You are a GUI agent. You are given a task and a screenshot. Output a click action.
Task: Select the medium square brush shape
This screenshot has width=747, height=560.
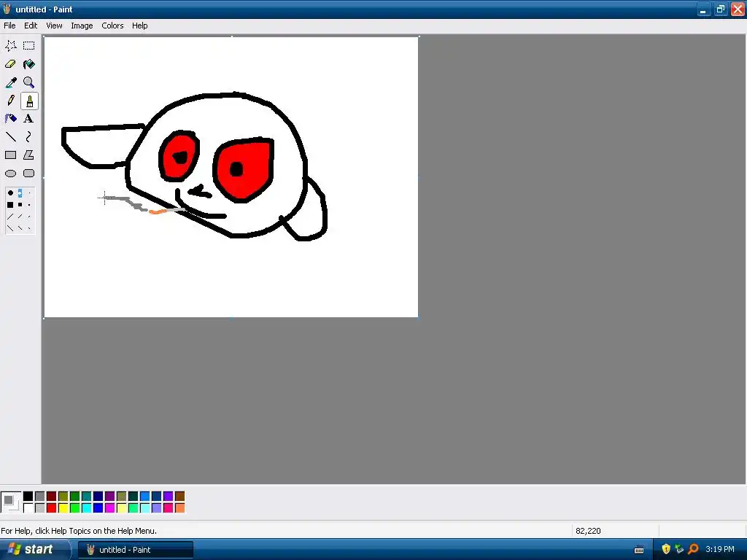pos(20,205)
